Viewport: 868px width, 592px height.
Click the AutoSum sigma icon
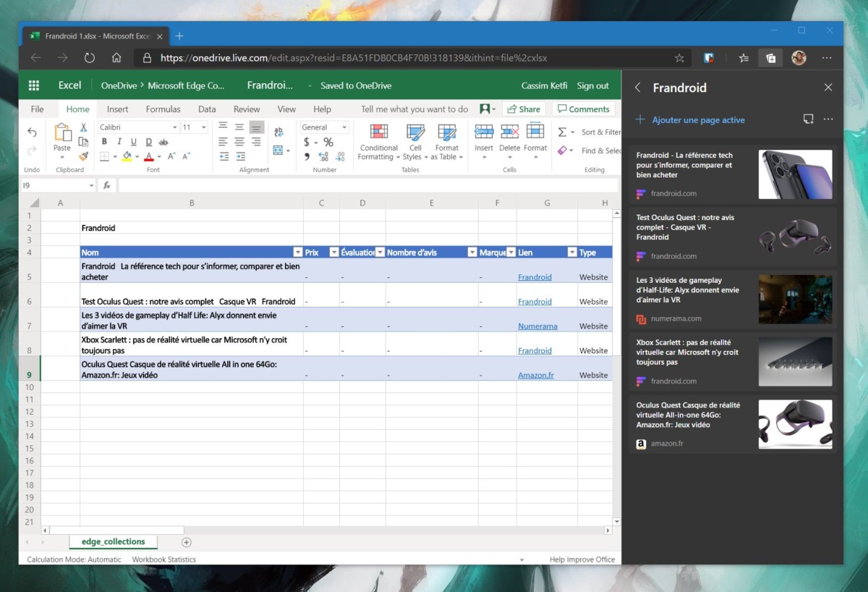tap(562, 132)
